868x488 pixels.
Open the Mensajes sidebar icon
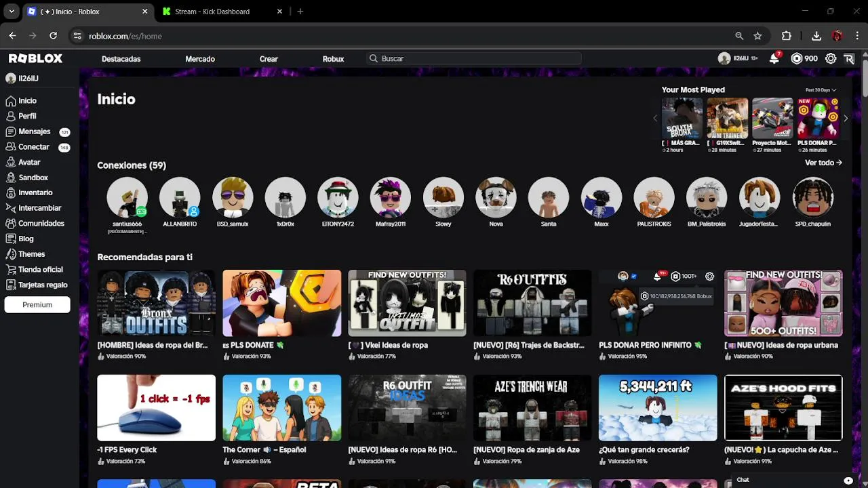(x=11, y=131)
